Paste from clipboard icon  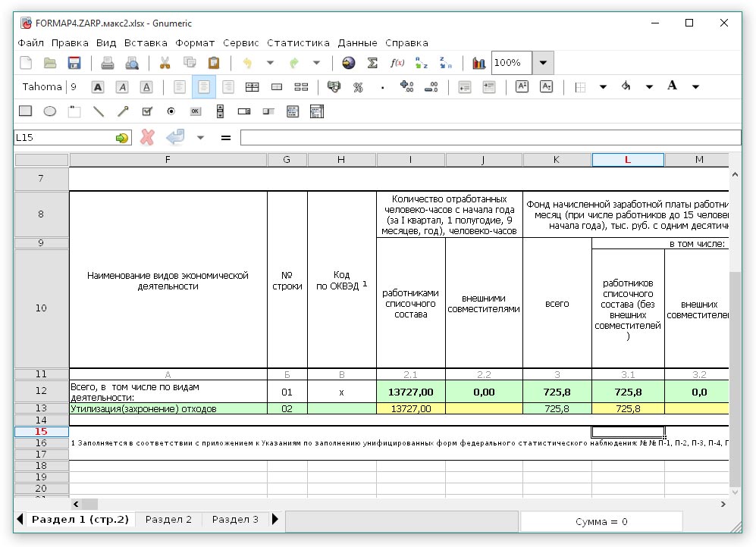[214, 63]
